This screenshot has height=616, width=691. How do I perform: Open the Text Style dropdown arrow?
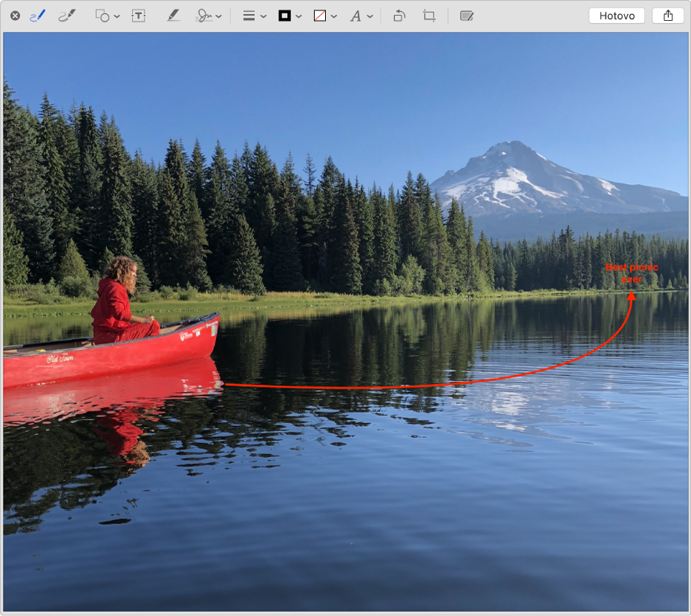point(370,16)
